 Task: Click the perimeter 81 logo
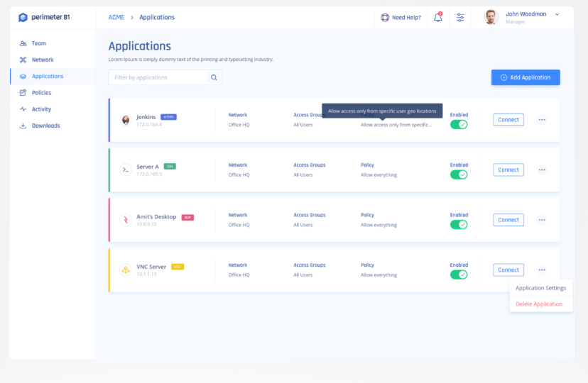click(44, 17)
